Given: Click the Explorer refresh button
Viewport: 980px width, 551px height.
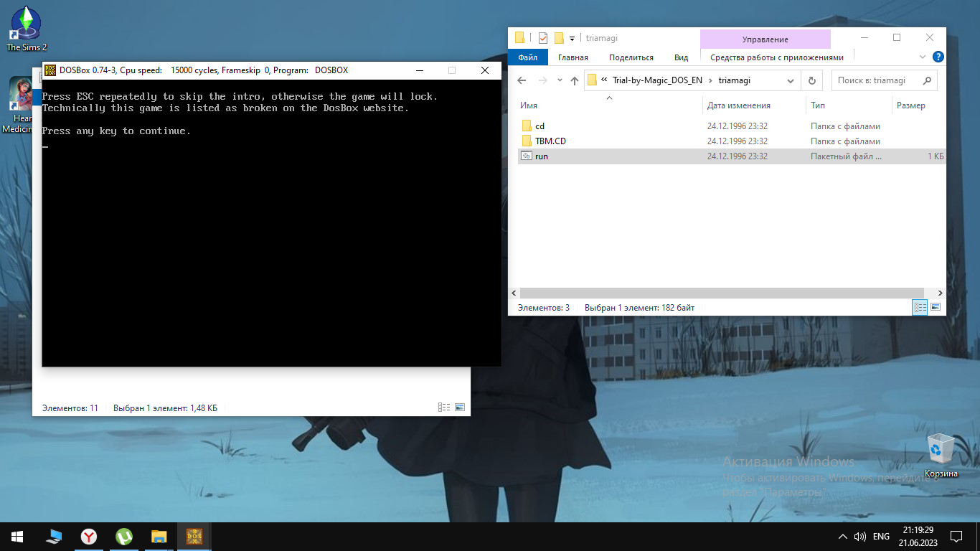Looking at the screenshot, I should click(x=811, y=80).
